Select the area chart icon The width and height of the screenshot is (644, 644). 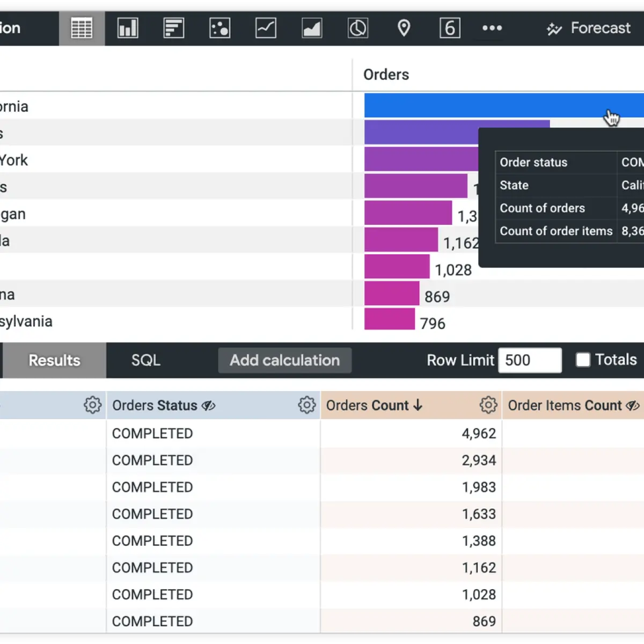pyautogui.click(x=312, y=28)
